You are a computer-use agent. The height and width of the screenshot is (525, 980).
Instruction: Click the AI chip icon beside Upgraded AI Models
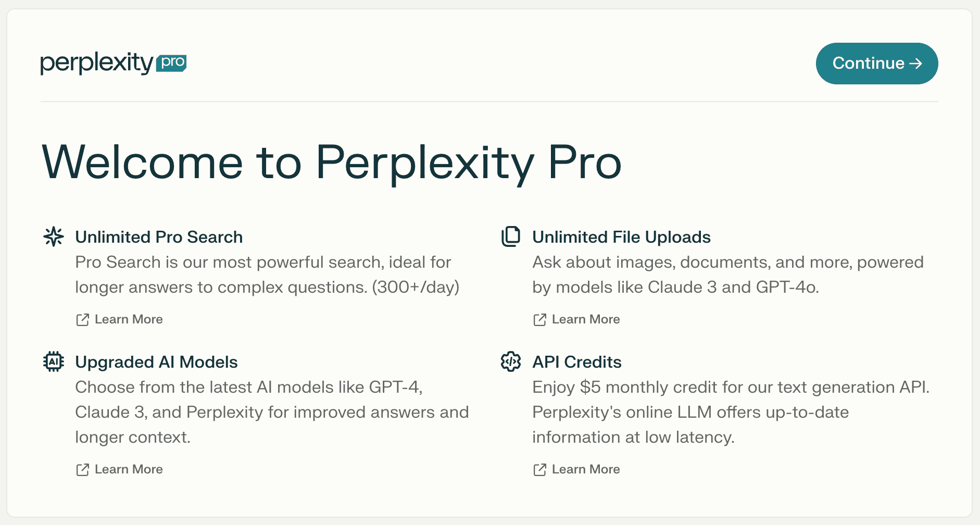pos(54,361)
